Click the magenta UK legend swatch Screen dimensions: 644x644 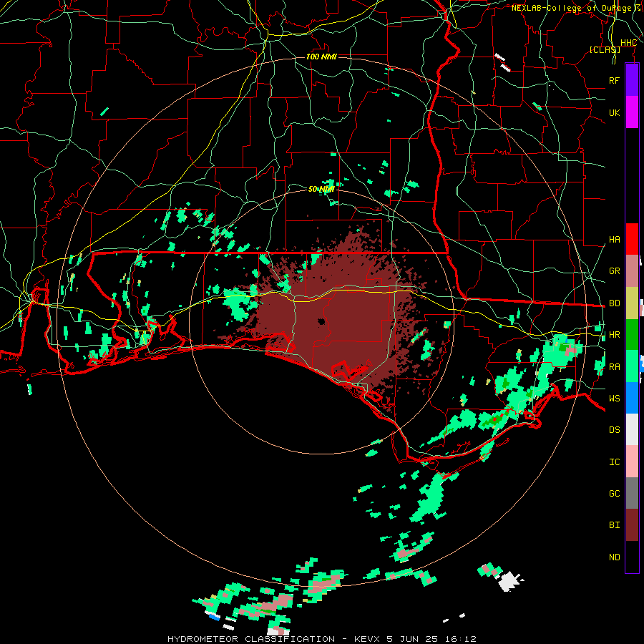tap(632, 112)
